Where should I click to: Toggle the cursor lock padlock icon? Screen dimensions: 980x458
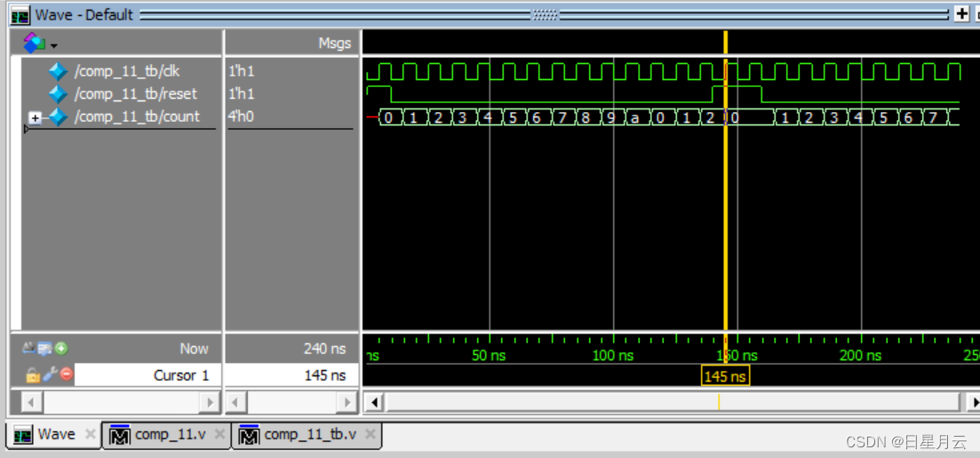33,375
